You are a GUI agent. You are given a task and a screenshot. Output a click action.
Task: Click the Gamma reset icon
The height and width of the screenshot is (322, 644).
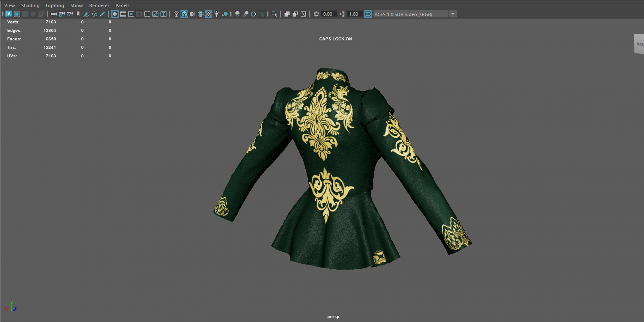click(342, 14)
